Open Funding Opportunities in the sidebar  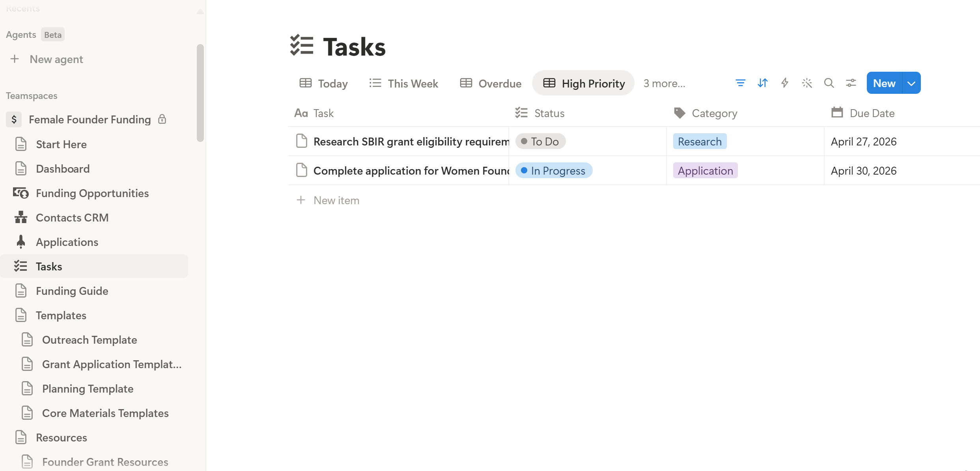tap(92, 193)
